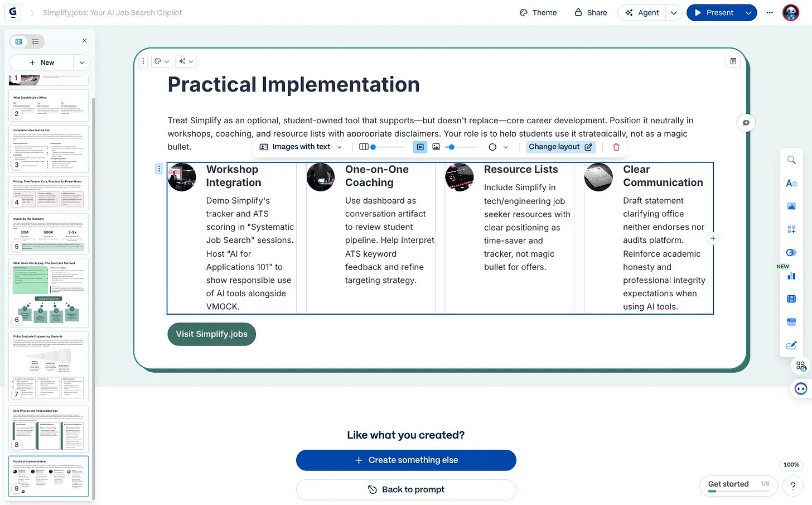Open the smart layouts add-block tool
The width and height of the screenshot is (812, 505).
click(791, 229)
